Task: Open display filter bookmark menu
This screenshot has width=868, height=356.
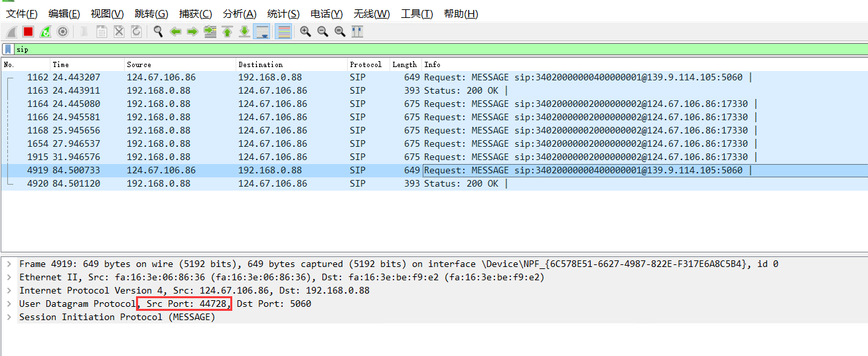Action: click(7, 49)
